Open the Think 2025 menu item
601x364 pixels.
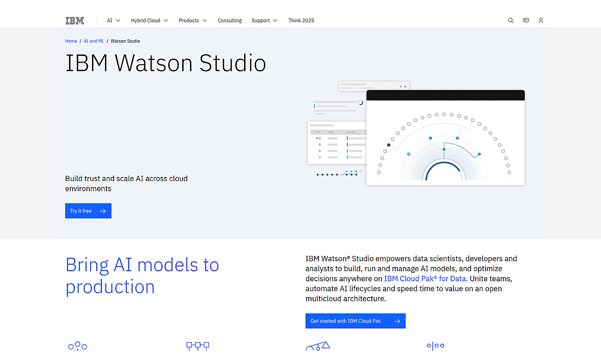click(x=301, y=20)
